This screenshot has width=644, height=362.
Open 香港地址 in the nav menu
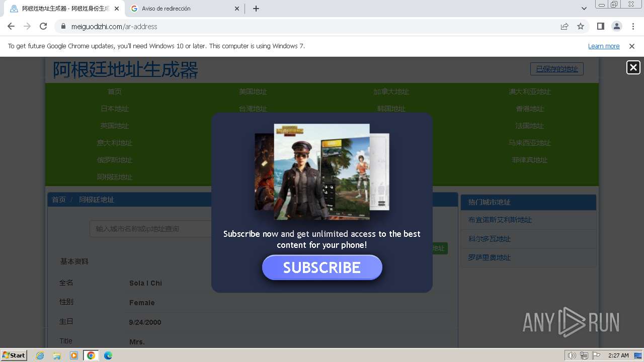pyautogui.click(x=530, y=109)
